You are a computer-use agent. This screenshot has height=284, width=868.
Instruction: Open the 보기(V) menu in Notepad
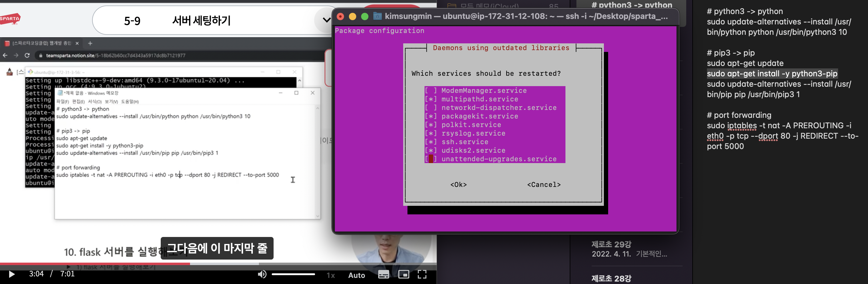[111, 101]
